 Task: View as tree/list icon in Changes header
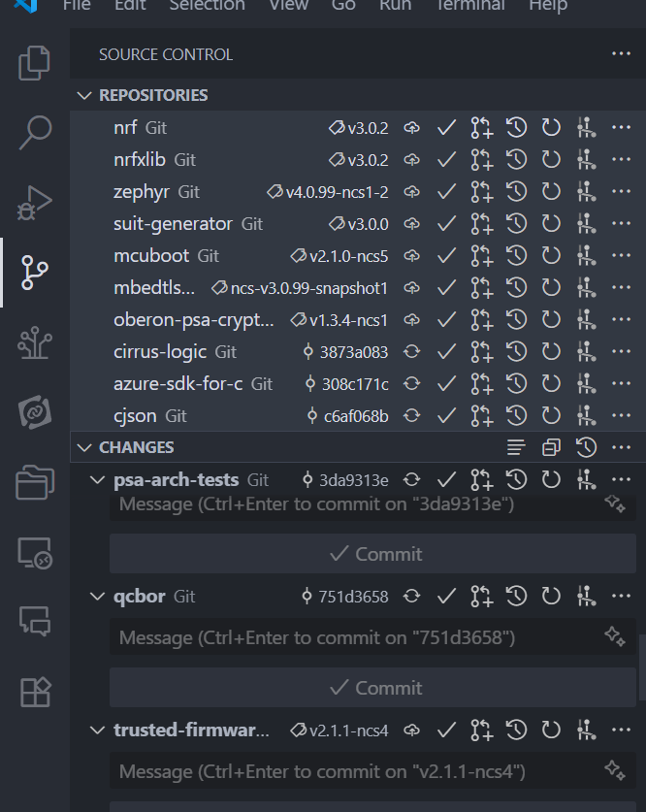516,447
